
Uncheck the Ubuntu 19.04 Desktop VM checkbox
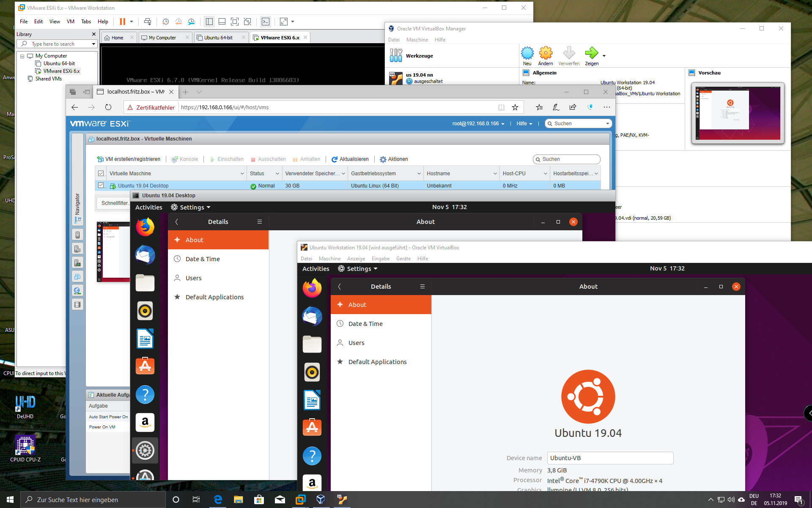101,185
